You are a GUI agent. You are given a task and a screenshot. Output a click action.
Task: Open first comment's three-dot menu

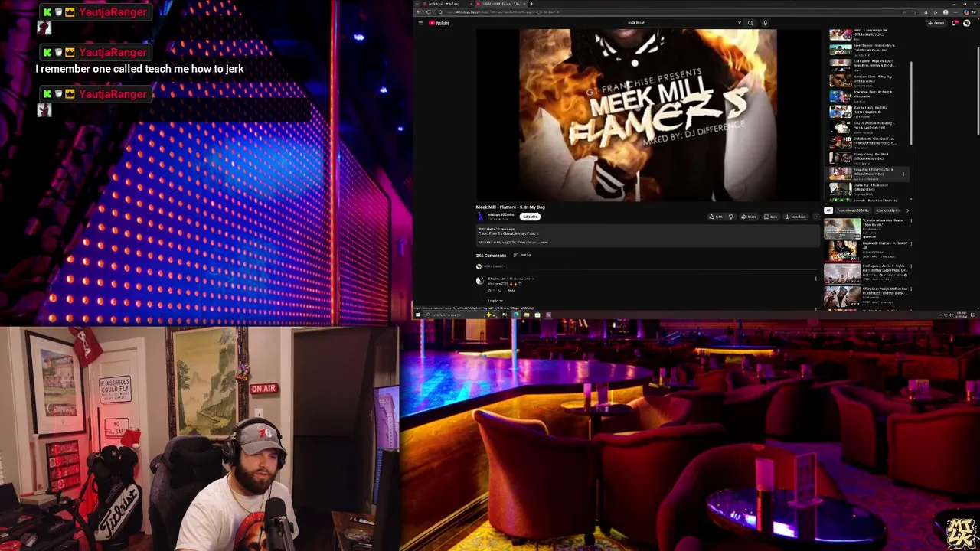pos(816,279)
